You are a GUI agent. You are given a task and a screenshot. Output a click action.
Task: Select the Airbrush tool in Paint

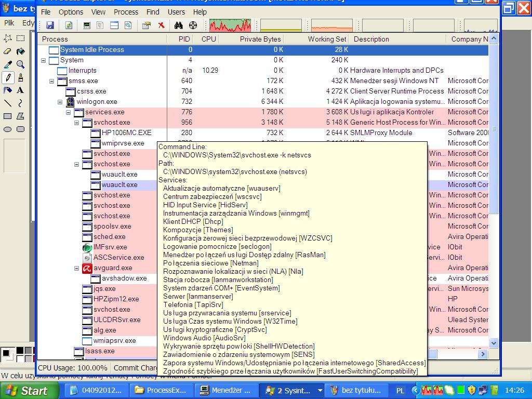pyautogui.click(x=7, y=90)
